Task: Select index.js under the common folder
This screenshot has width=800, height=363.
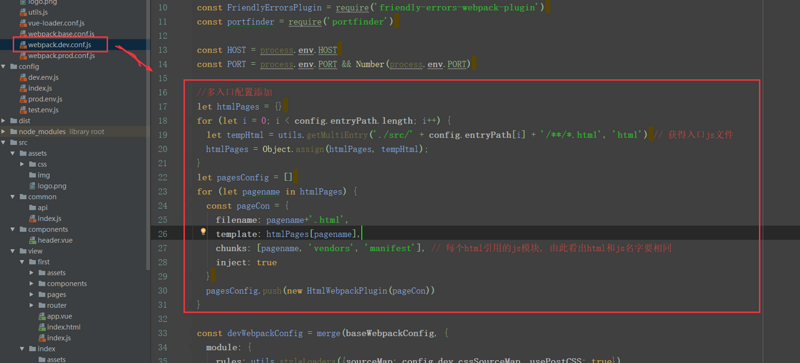Action: 49,219
